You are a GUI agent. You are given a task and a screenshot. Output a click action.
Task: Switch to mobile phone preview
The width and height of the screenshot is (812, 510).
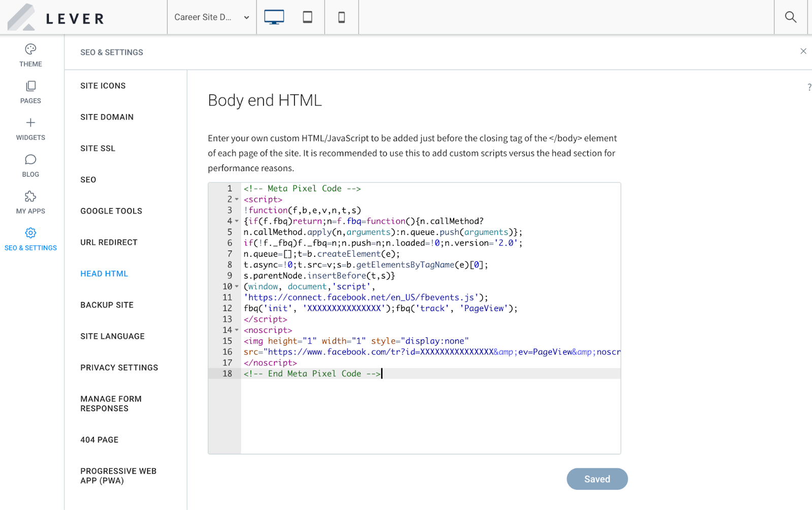(342, 17)
